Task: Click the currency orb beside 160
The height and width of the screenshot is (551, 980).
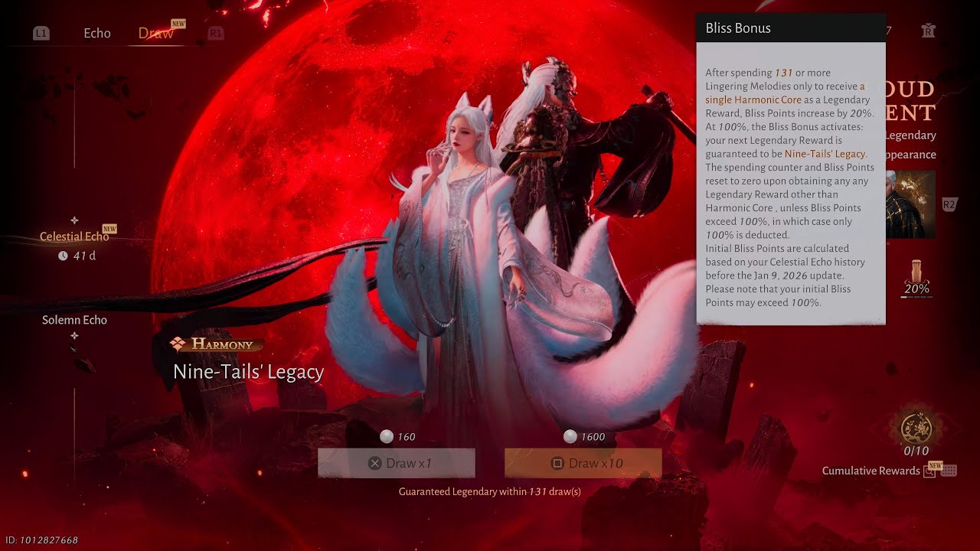Action: [x=387, y=436]
